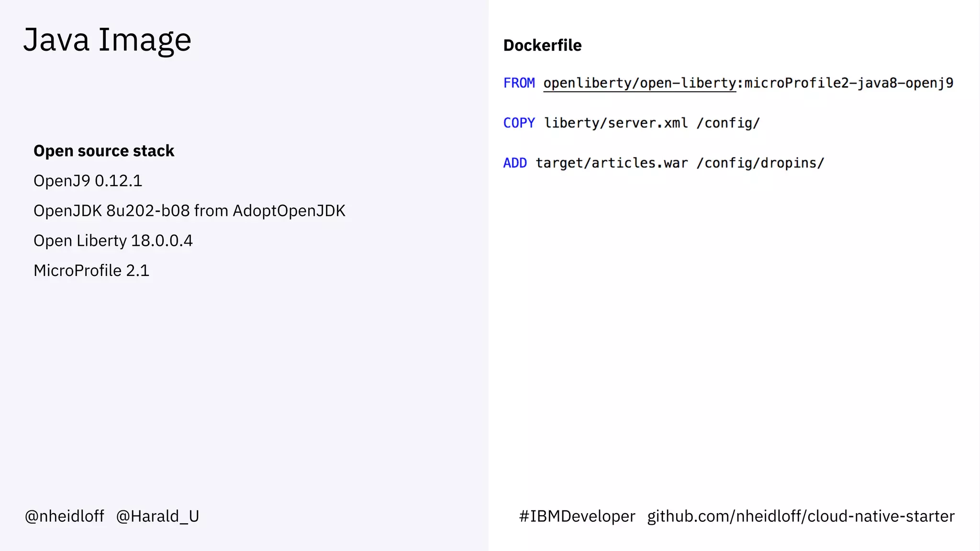Image resolution: width=980 pixels, height=551 pixels.
Task: Click the blue FROM keyword
Action: (519, 83)
